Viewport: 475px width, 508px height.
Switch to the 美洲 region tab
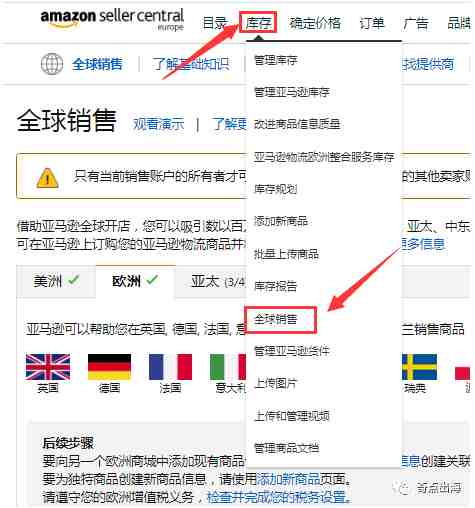56,281
